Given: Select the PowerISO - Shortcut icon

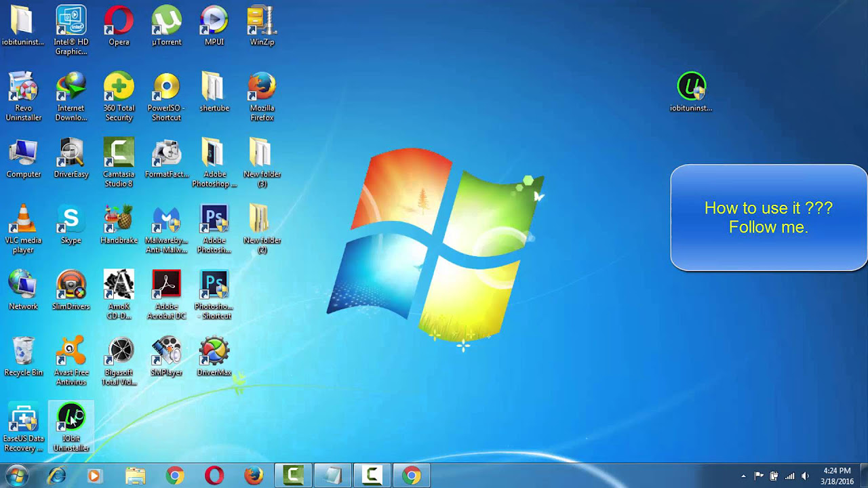Looking at the screenshot, I should (x=166, y=96).
